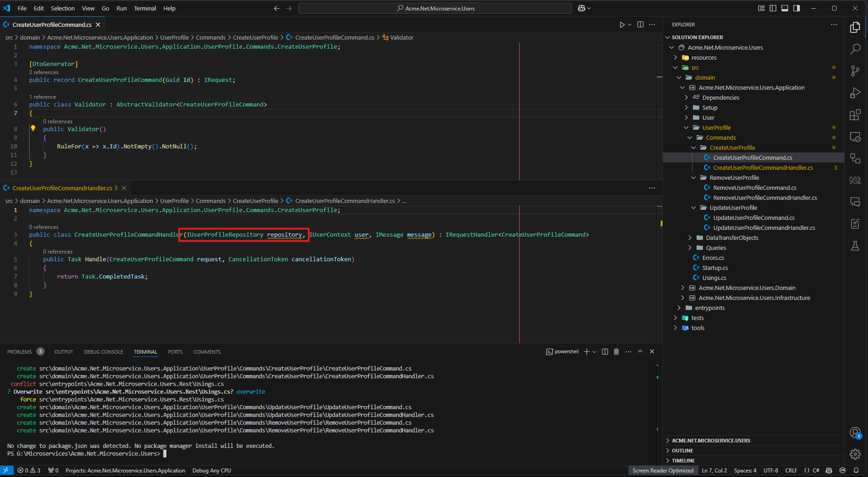
Task: Open the Extensions view
Action: pyautogui.click(x=855, y=114)
